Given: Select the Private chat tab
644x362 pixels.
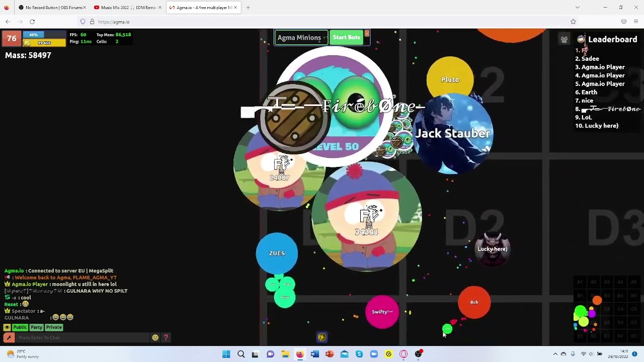Looking at the screenshot, I should click(54, 327).
